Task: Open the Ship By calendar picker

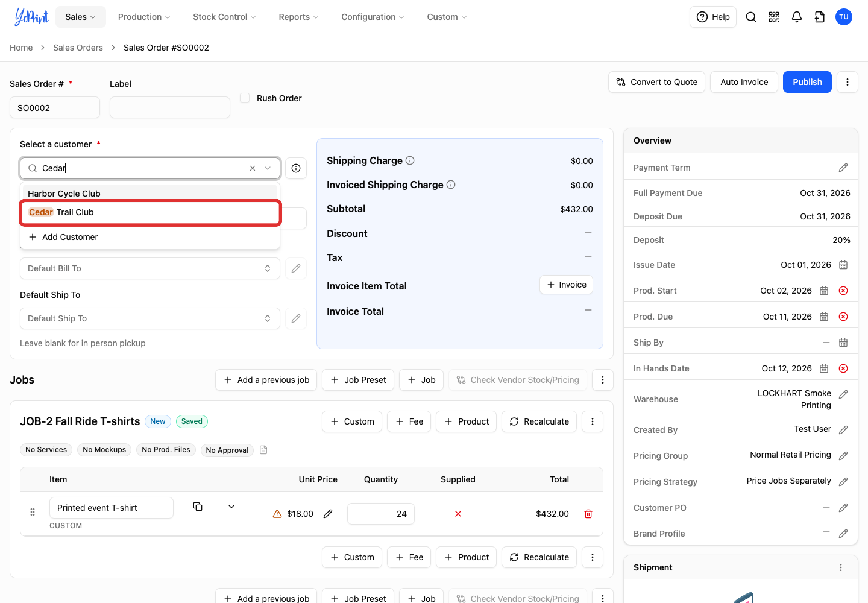Action: [843, 343]
